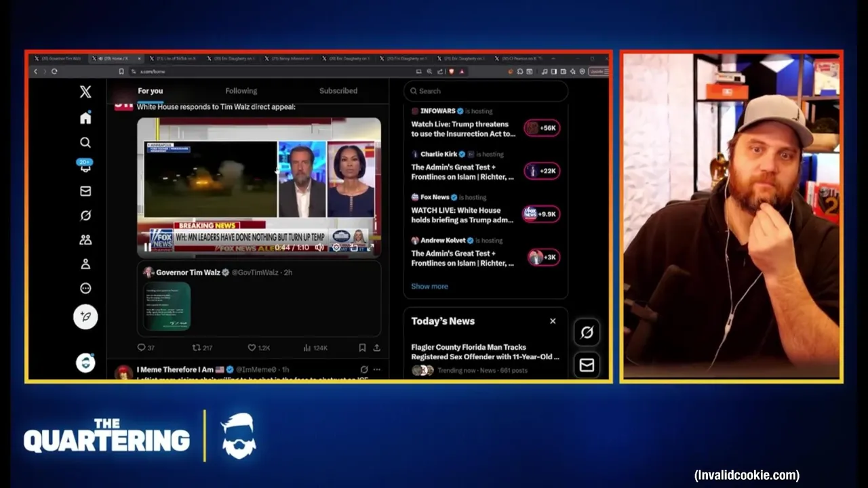This screenshot has width=868, height=488.
Task: Open INFOWARS live Trump Insurrection Act broadcast
Action: [463, 129]
